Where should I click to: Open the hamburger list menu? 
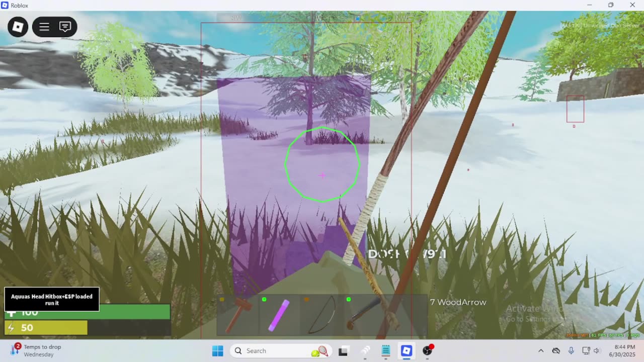(x=44, y=27)
